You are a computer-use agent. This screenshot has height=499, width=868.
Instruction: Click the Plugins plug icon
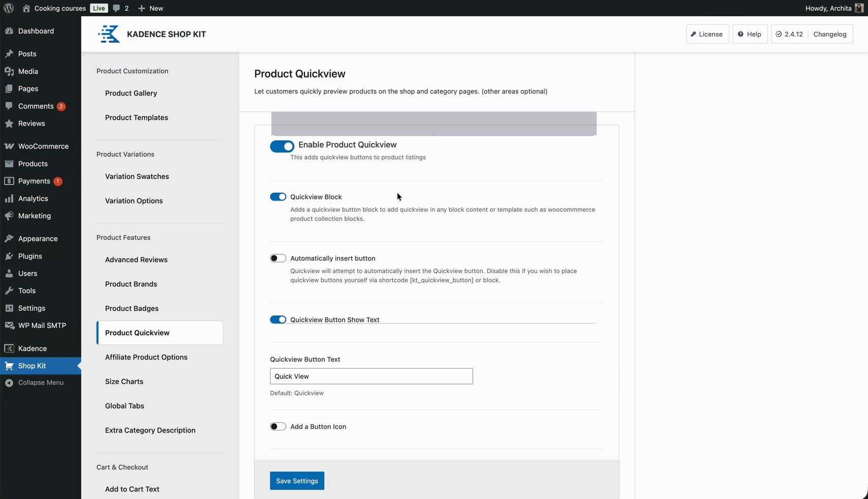coord(9,256)
